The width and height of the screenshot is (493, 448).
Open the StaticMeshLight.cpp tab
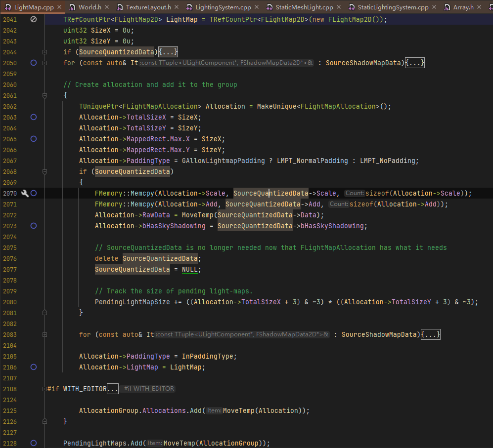[304, 7]
